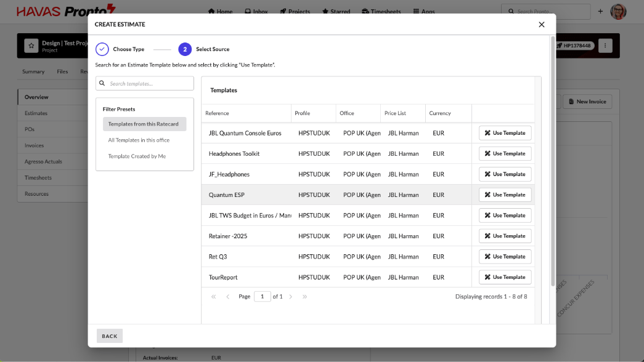Sort templates by the Price List column

click(x=396, y=113)
